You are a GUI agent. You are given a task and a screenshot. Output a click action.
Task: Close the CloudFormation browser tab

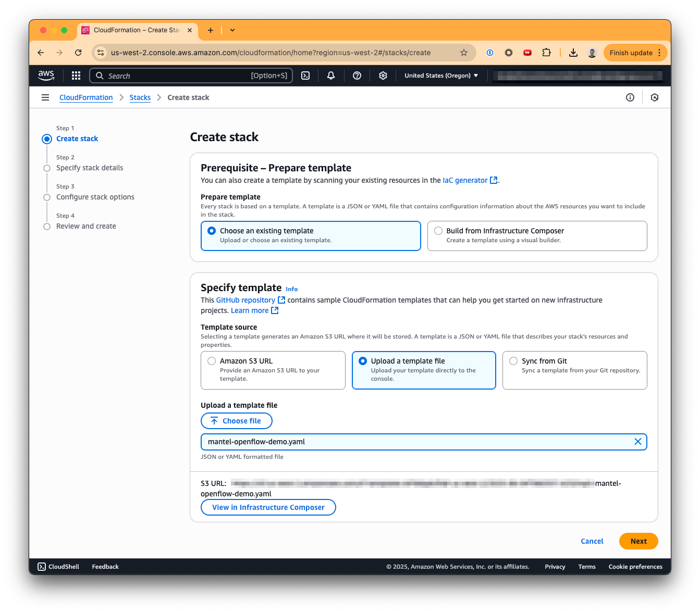190,30
